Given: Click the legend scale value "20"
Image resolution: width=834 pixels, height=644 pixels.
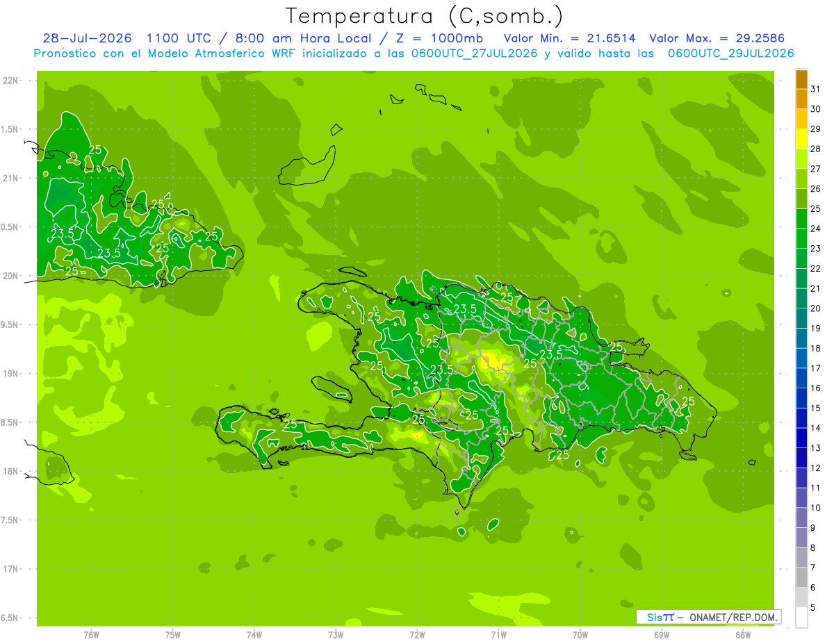Looking at the screenshot, I should point(815,308).
